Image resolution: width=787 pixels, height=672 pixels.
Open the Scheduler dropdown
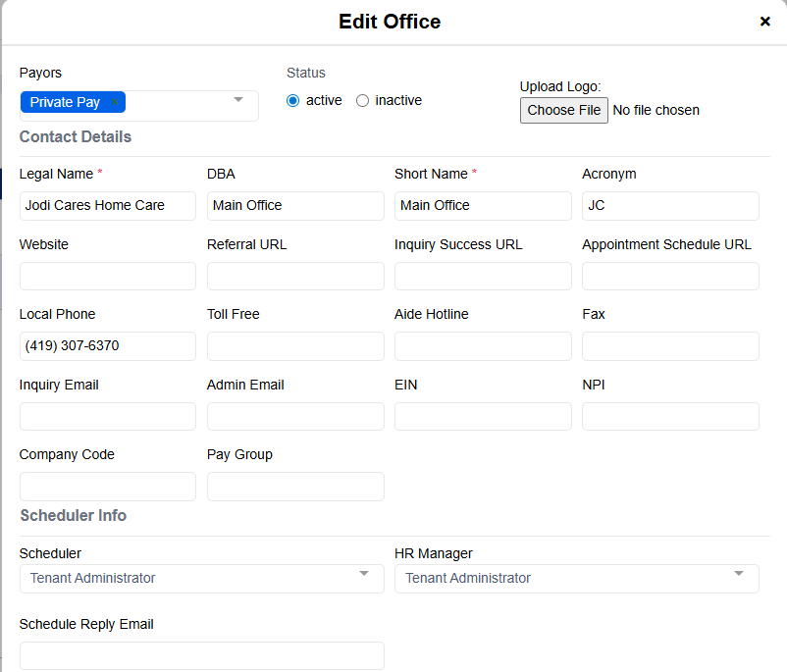point(201,578)
